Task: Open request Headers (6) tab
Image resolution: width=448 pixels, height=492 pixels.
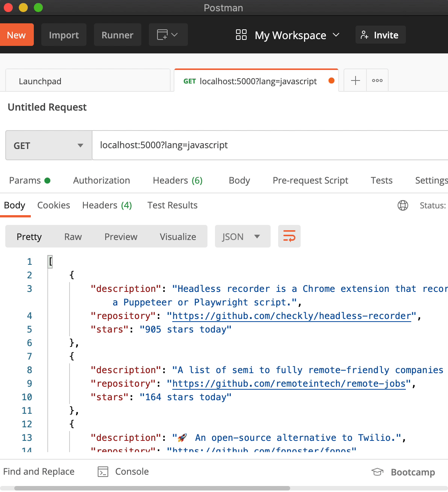Action: [177, 181]
